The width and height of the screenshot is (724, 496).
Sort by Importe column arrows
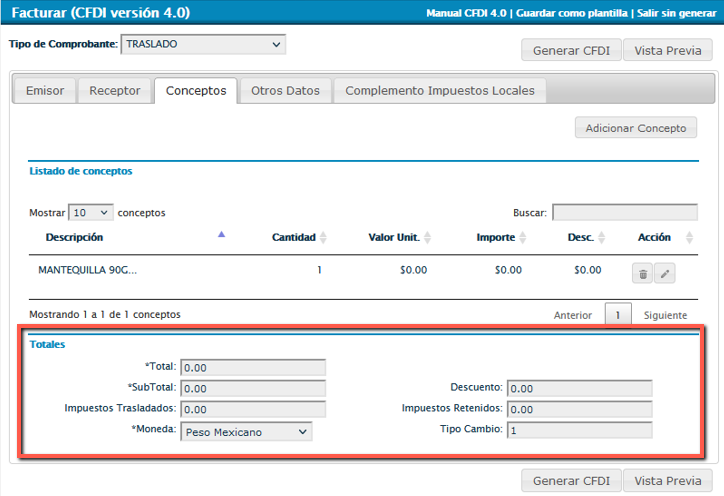524,238
